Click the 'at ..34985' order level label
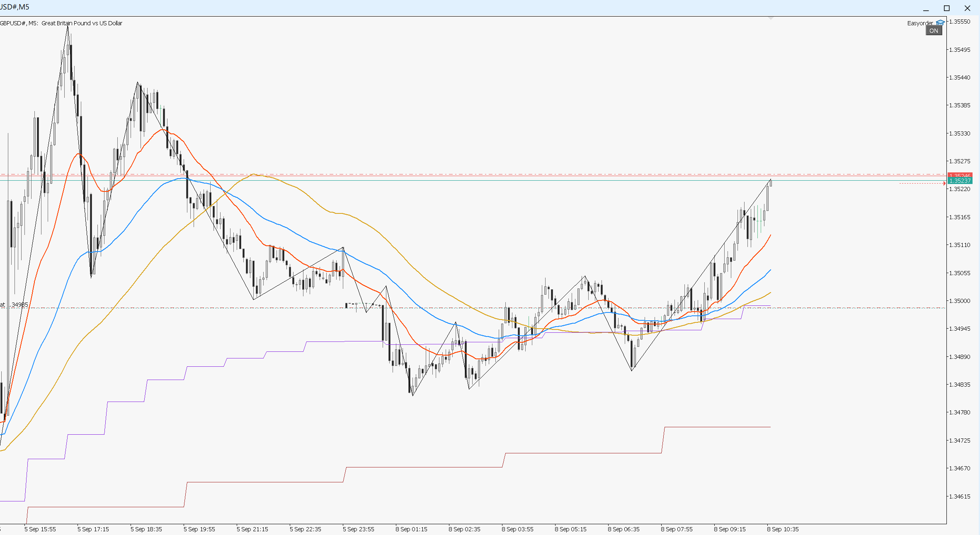The height and width of the screenshot is (535, 980). coord(14,305)
